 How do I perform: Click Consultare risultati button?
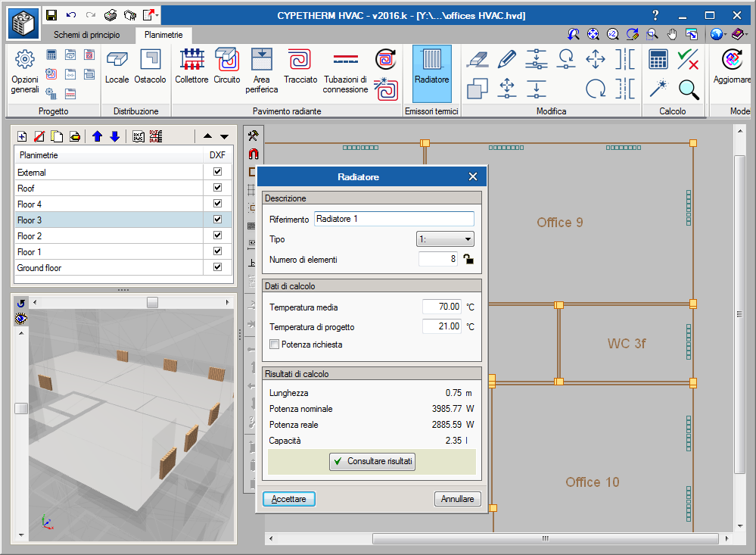tap(372, 461)
